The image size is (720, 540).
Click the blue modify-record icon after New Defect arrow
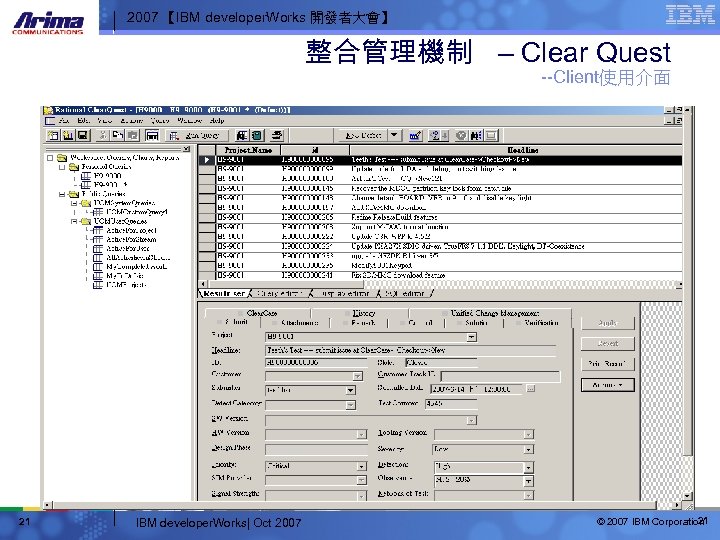415,135
